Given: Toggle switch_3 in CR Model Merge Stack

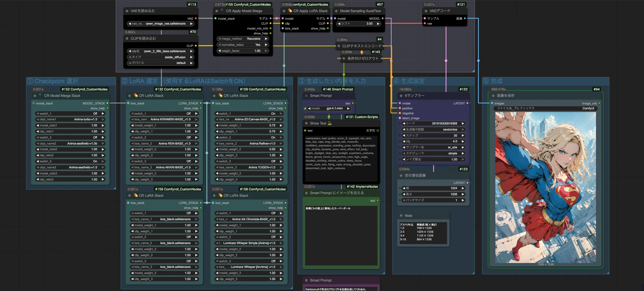Looking at the screenshot, I should 70,161.
